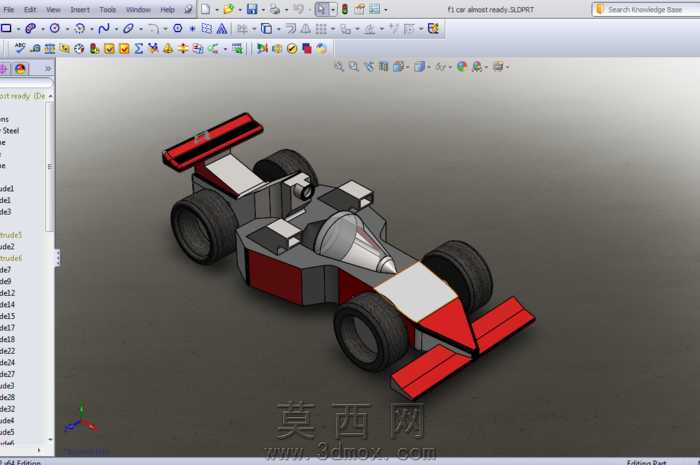Screen dimensions: 700x465
Task: Click Edit Appearance color ball icon
Action: coord(462,66)
